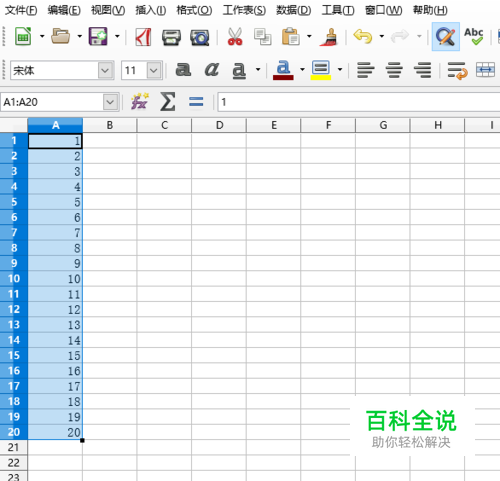Expand the Open recent files arrow

click(x=80, y=36)
